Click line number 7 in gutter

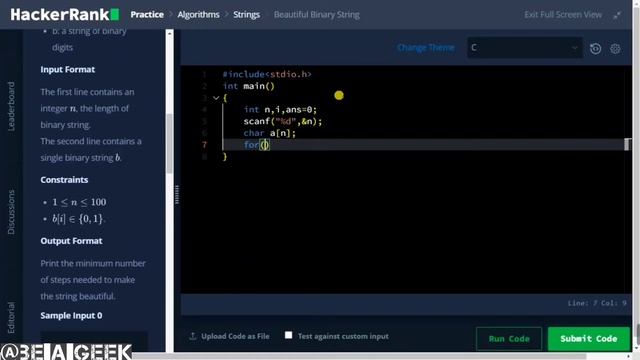point(204,144)
